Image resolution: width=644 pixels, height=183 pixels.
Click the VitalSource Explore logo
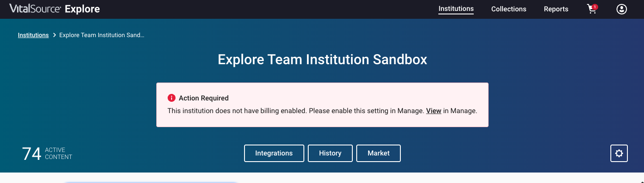click(x=55, y=9)
